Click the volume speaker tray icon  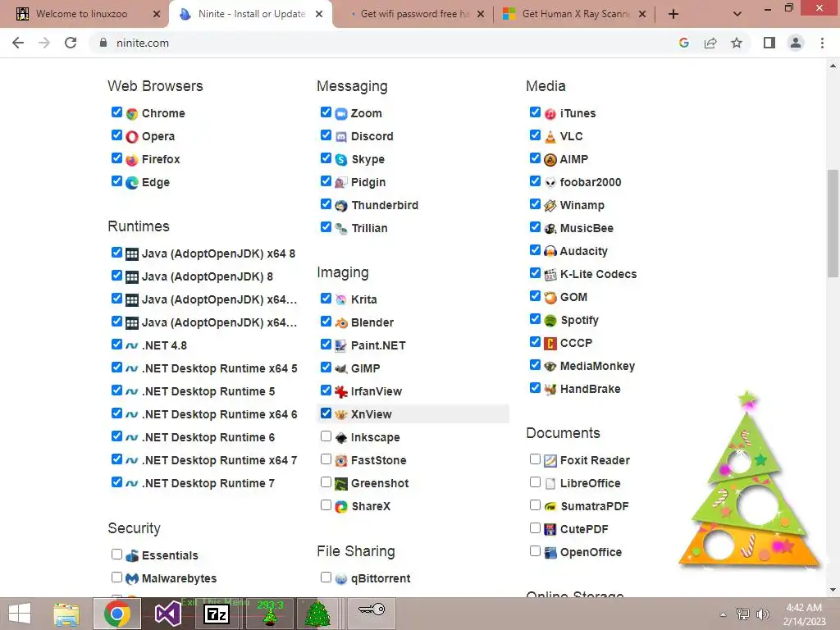tap(762, 614)
